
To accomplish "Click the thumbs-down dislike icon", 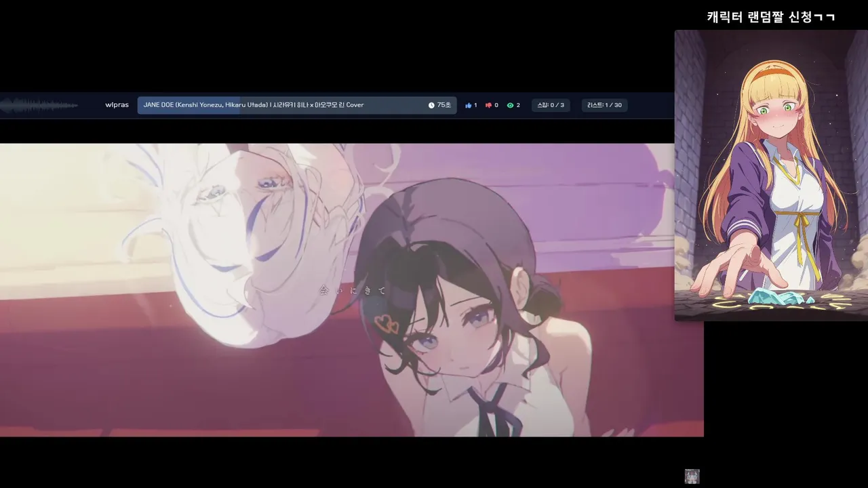I will [488, 105].
